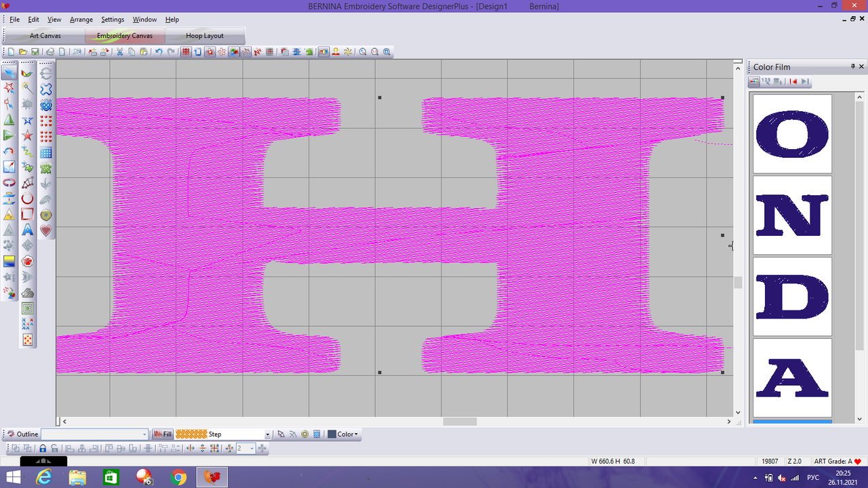
Task: Toggle the grid display button
Action: (x=185, y=52)
